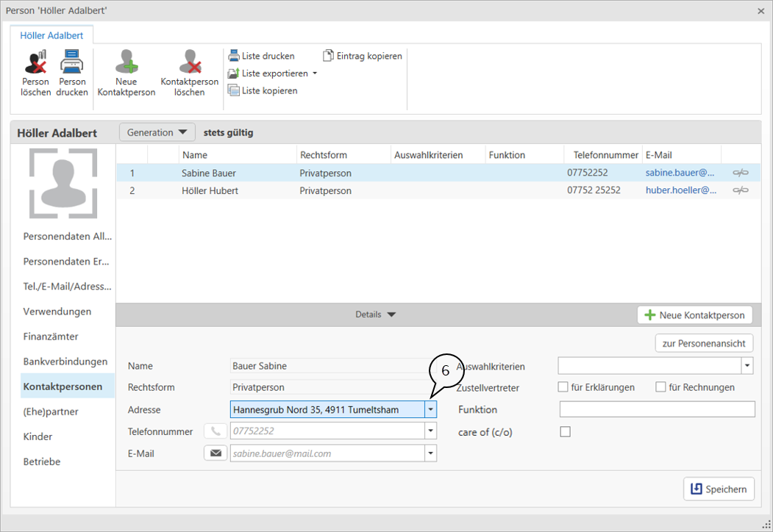Click the Person löschen icon
The image size is (773, 532).
35,62
